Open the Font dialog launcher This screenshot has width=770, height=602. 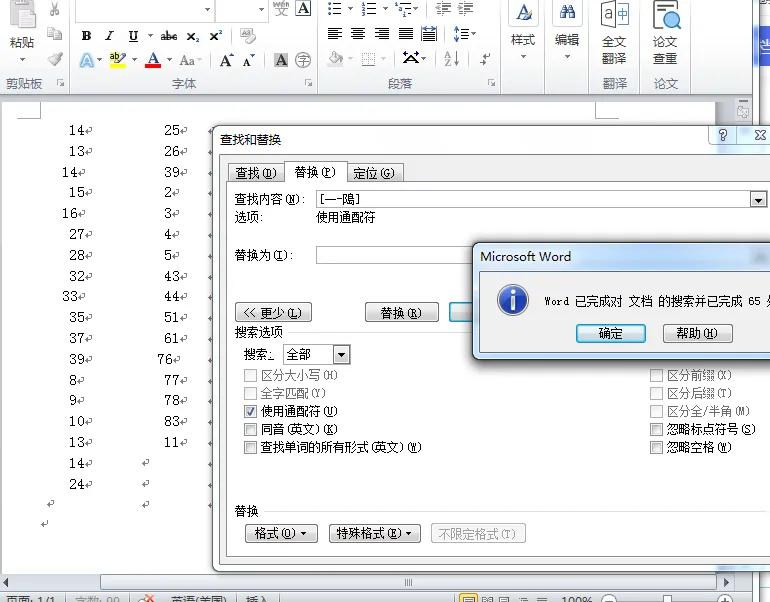[308, 83]
